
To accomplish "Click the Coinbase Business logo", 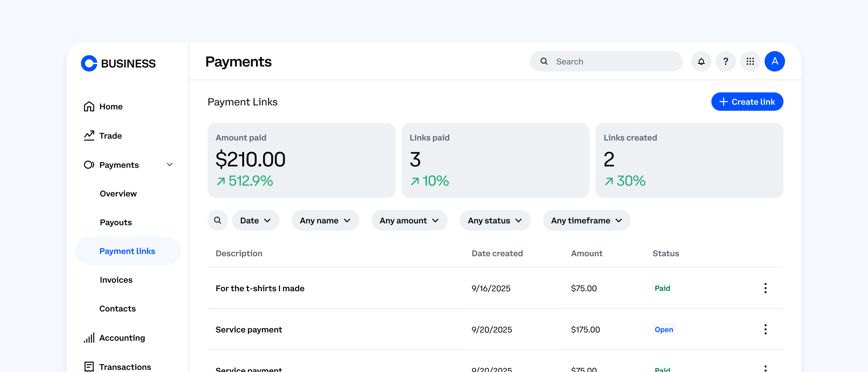I will click(118, 63).
